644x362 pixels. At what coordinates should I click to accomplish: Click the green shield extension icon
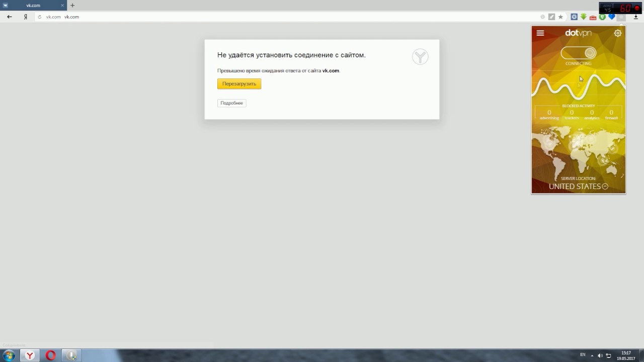[x=602, y=17]
